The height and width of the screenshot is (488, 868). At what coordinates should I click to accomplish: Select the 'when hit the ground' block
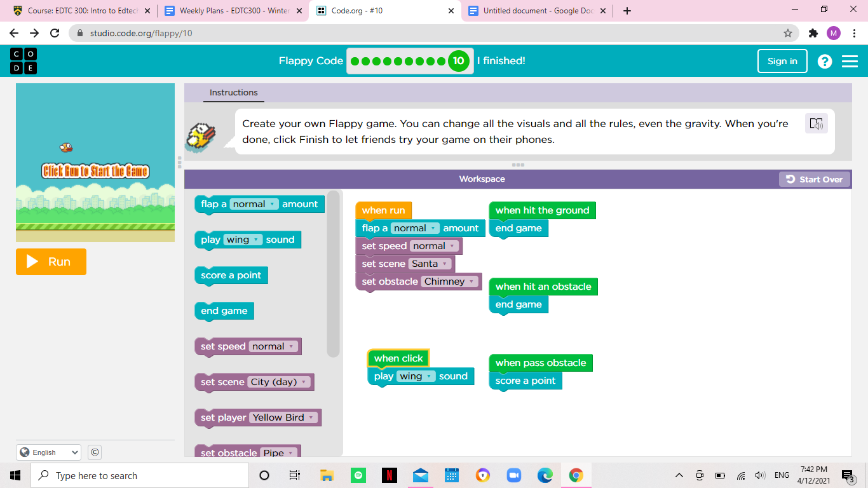pos(542,210)
